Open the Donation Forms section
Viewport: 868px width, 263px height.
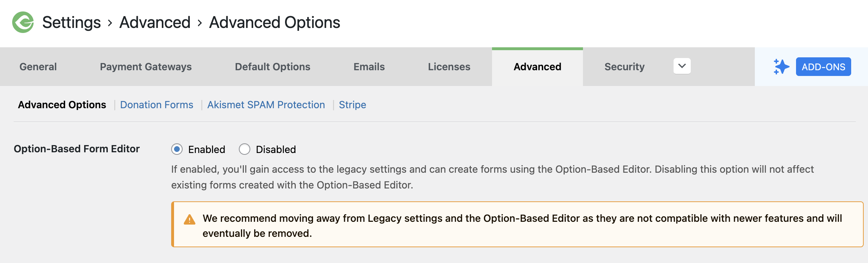point(157,105)
